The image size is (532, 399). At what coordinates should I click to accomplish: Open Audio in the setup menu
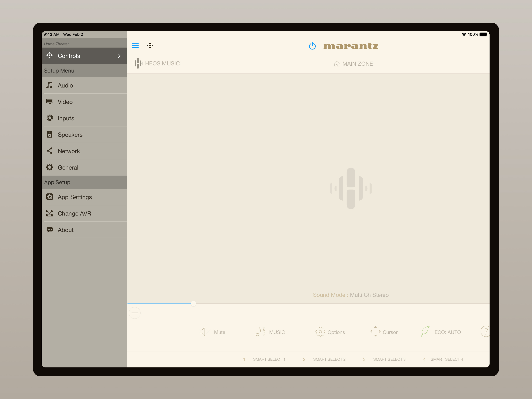pyautogui.click(x=65, y=86)
